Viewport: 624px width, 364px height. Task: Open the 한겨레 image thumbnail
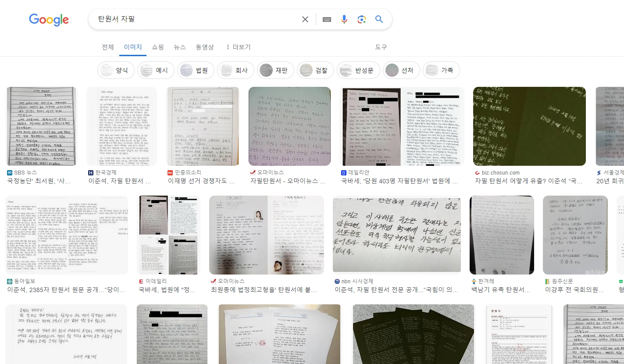click(x=502, y=235)
